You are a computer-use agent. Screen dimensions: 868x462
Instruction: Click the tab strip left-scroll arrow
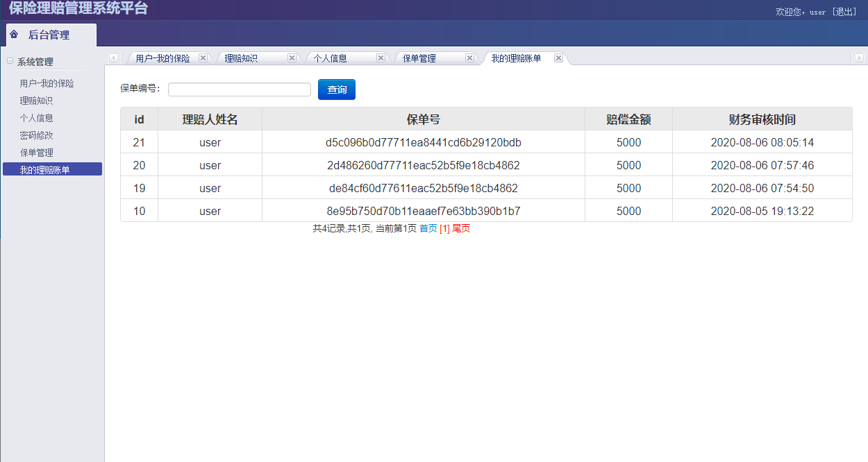[x=114, y=58]
